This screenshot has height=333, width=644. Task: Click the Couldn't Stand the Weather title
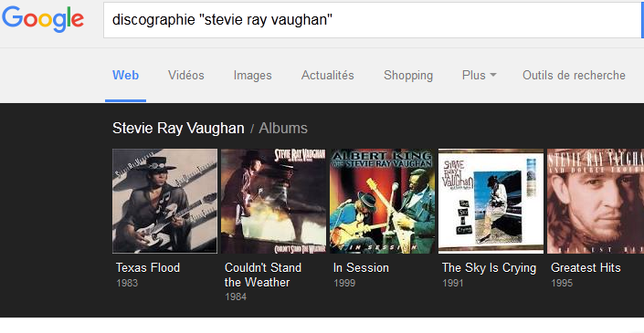coord(263,276)
